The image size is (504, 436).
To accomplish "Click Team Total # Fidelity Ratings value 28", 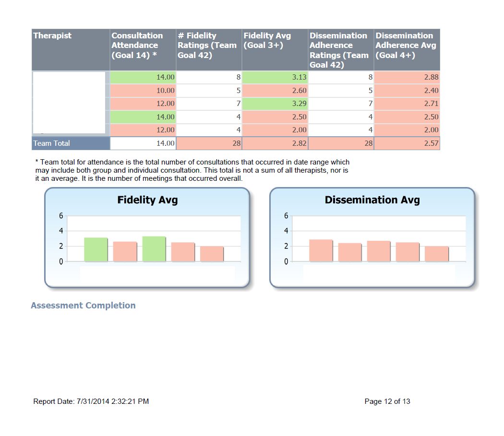I will coord(209,143).
